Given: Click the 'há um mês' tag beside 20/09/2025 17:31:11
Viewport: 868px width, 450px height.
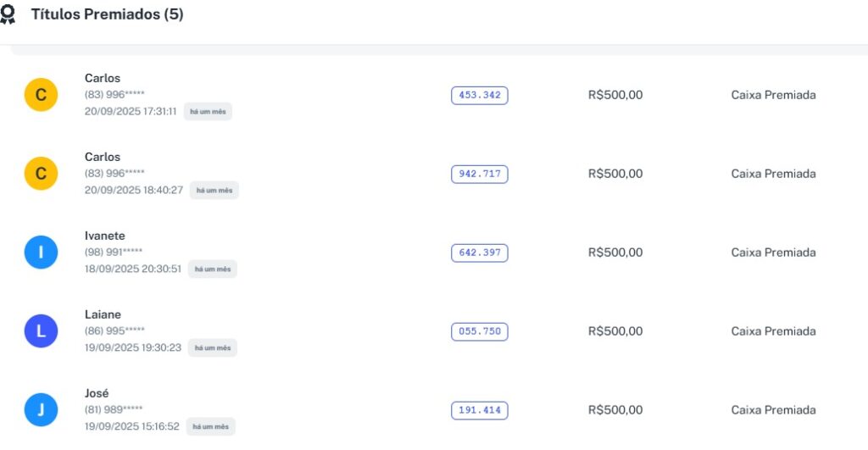Looking at the screenshot, I should click(208, 112).
